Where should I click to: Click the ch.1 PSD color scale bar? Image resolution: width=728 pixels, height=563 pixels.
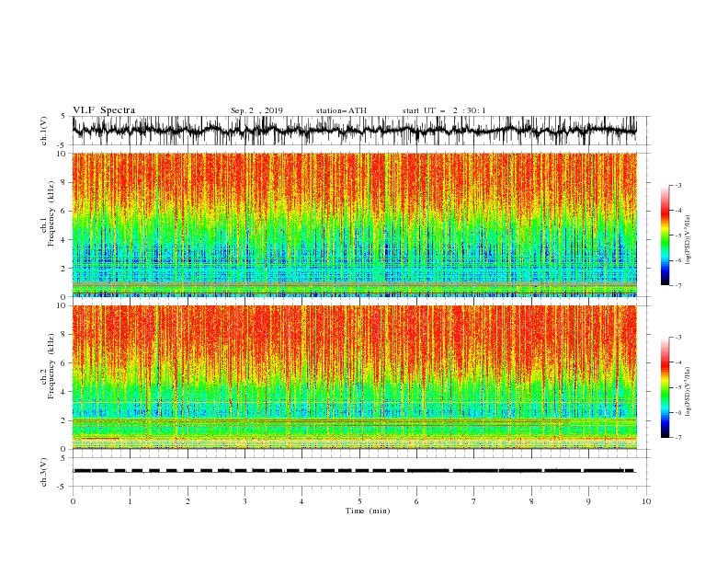665,236
